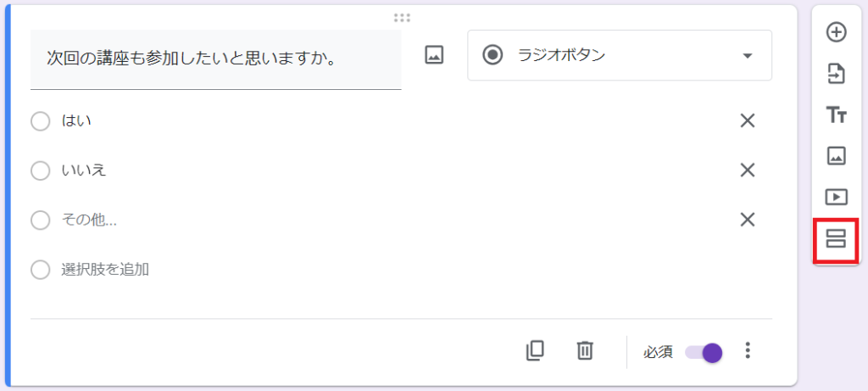Toggle the 必須 required switch off
Viewport: 868px width, 391px height.
(704, 352)
